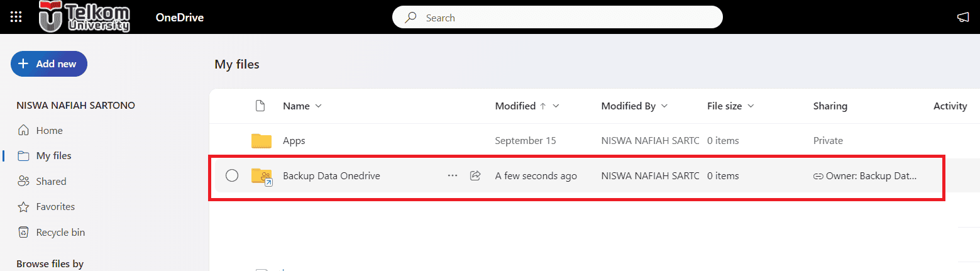Image resolution: width=980 pixels, height=271 pixels.
Task: Open the Backup Data Onedrive folder name
Action: [331, 176]
